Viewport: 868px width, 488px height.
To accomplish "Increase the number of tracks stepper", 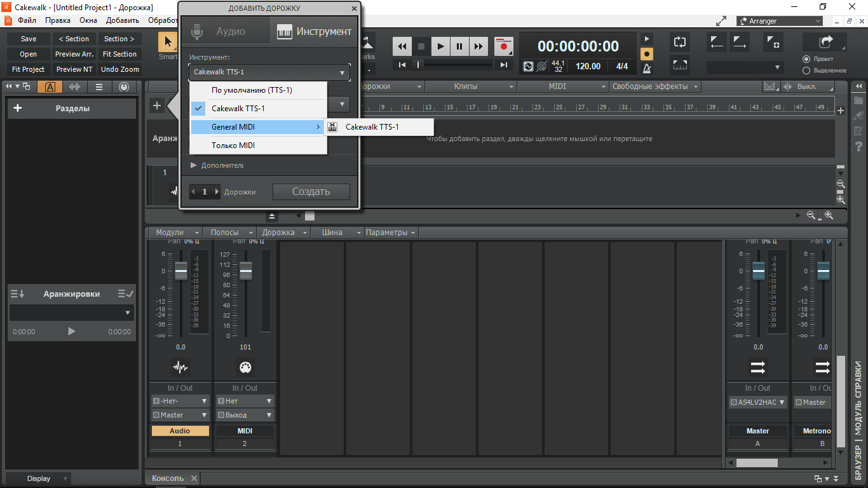I will pyautogui.click(x=217, y=191).
